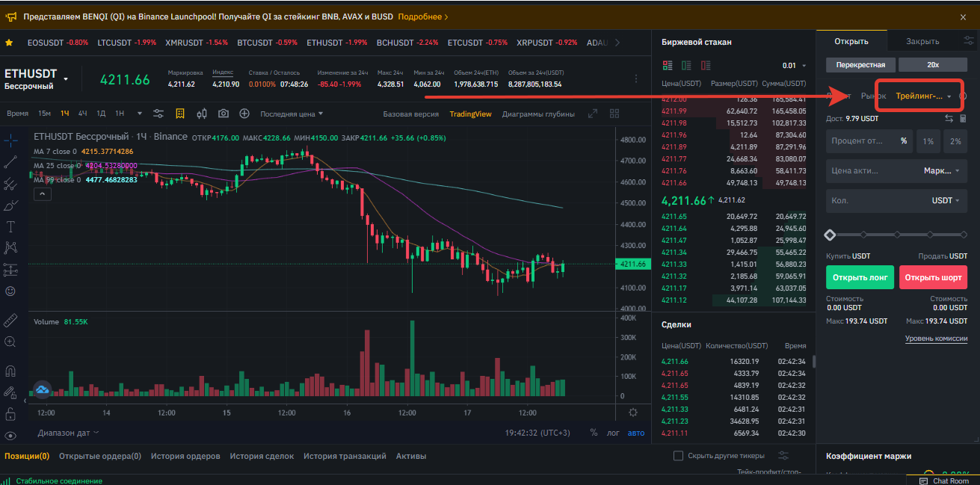Open the forecasting and measurement tools
The height and width of the screenshot is (485, 980).
tap(11, 269)
